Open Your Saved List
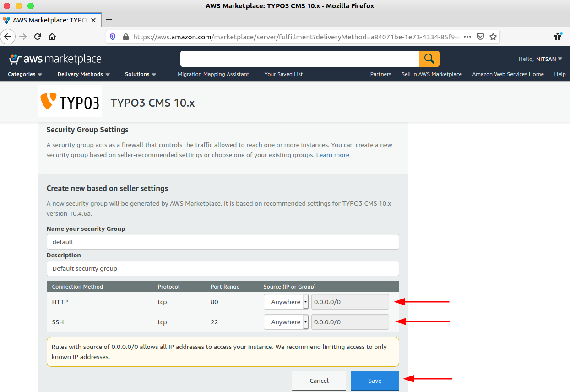The height and width of the screenshot is (392, 570). 283,74
